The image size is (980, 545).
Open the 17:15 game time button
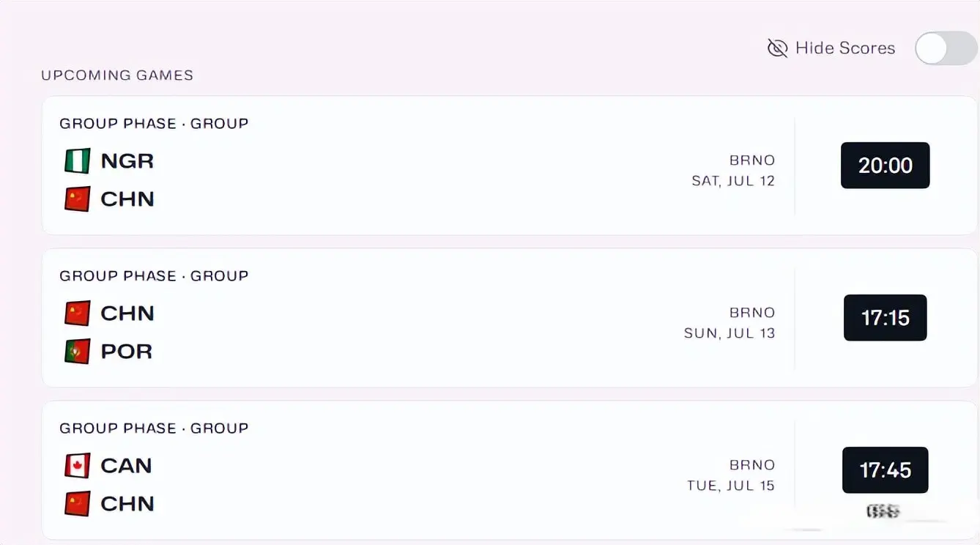pos(885,318)
